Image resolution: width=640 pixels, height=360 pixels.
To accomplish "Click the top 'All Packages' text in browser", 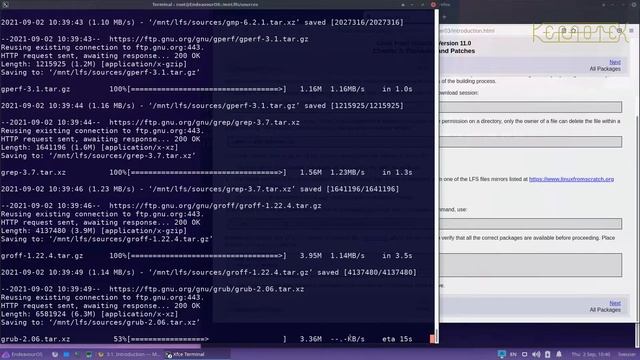I will pyautogui.click(x=605, y=69).
